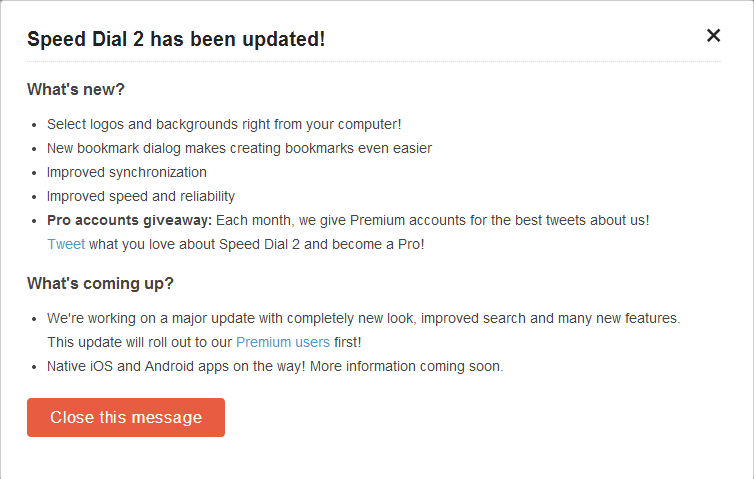This screenshot has width=754, height=479.
Task: Follow the Premium users link
Action: click(x=282, y=342)
